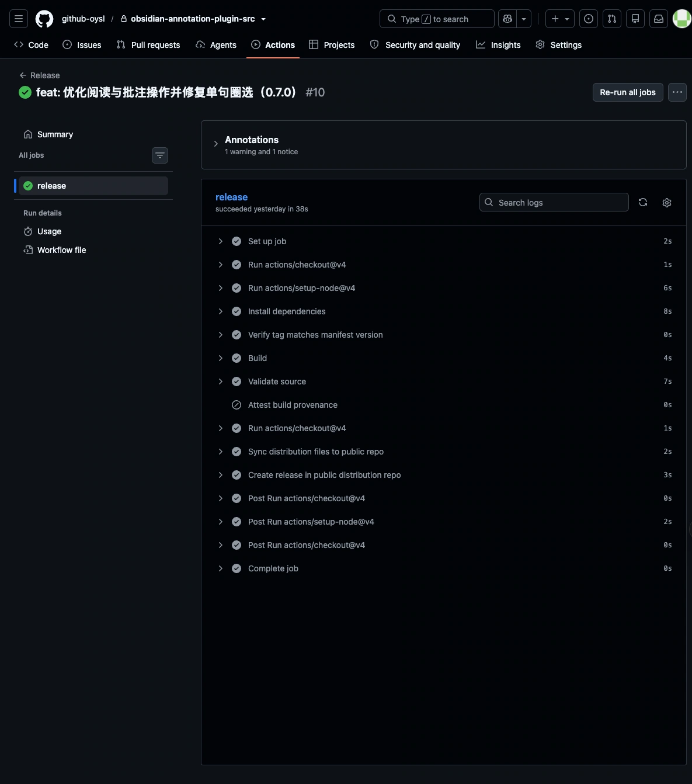Open the Insights tab
The image size is (692, 784).
tap(498, 45)
